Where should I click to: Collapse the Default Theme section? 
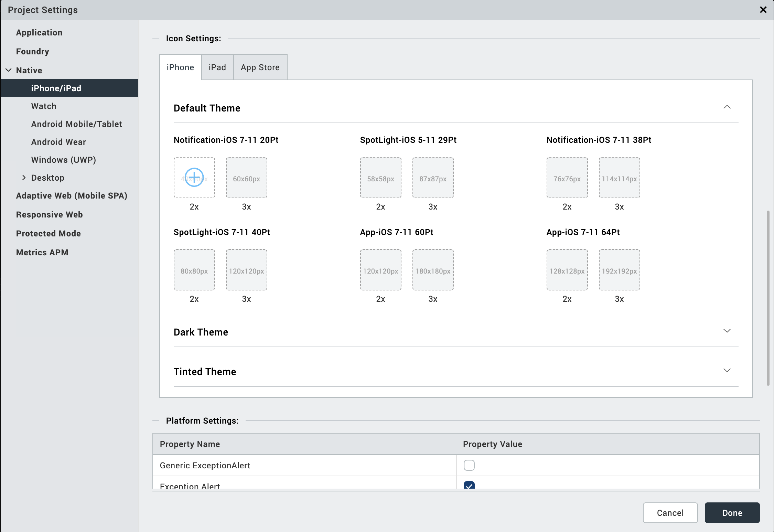(x=727, y=107)
